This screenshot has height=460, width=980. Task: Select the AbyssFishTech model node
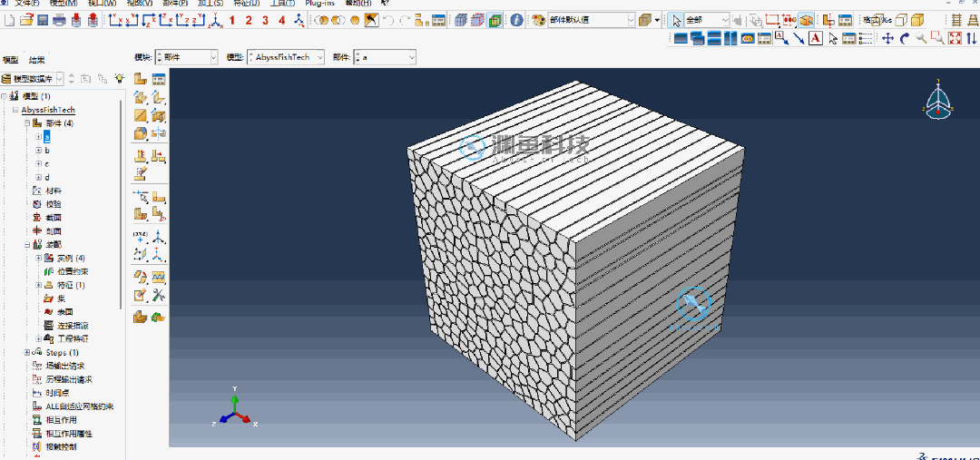(48, 110)
